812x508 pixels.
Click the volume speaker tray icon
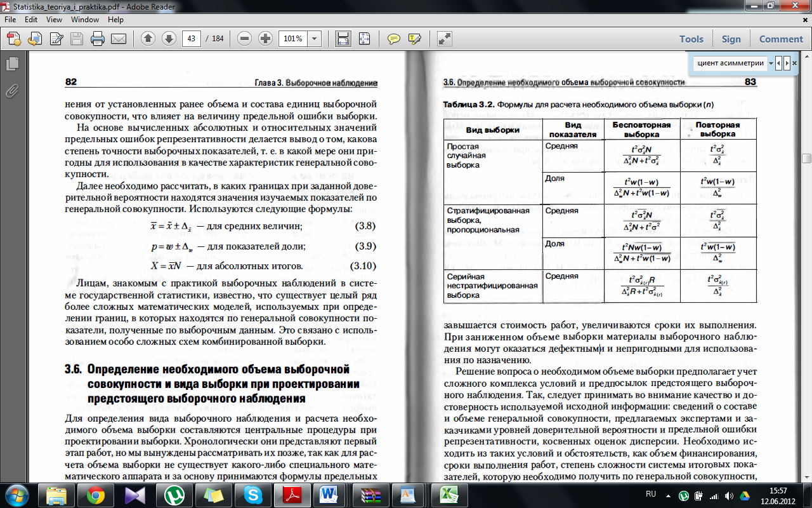(728, 495)
